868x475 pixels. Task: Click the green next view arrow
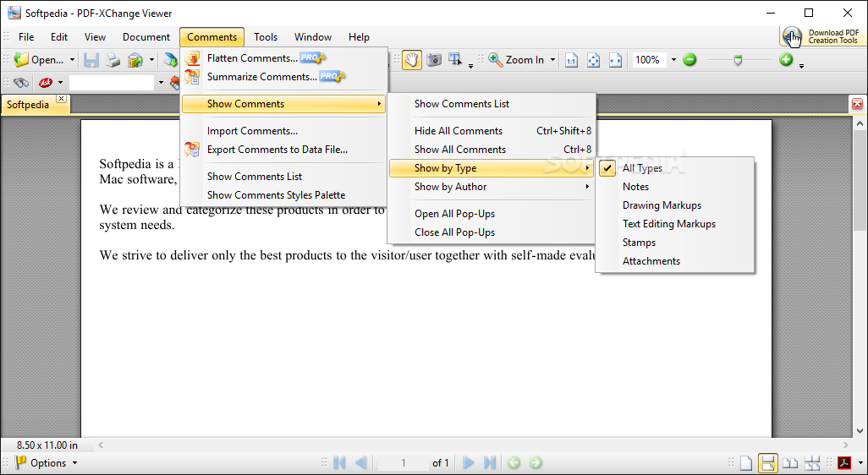[536, 463]
